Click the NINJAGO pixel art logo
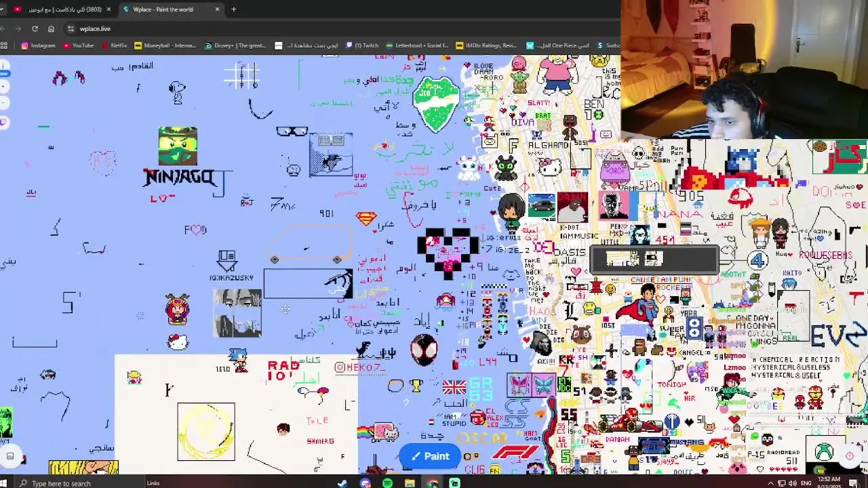Screen dimensions: 868x488 (x=180, y=178)
